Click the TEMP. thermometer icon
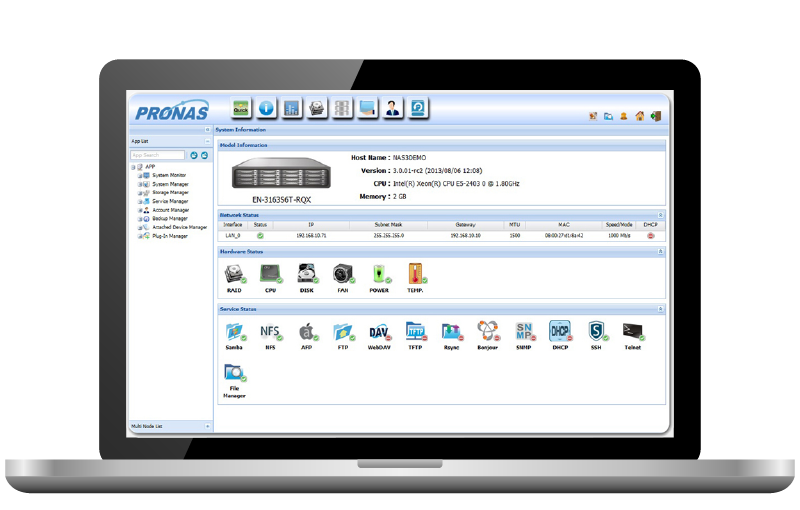The width and height of the screenshot is (800, 510). (415, 273)
